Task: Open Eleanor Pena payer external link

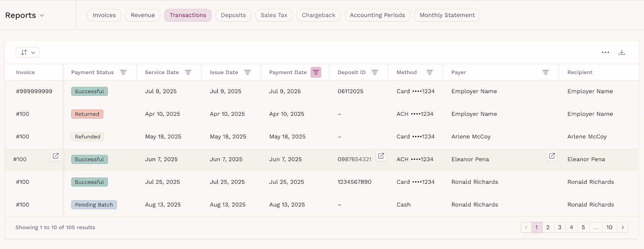Action: 552,156
